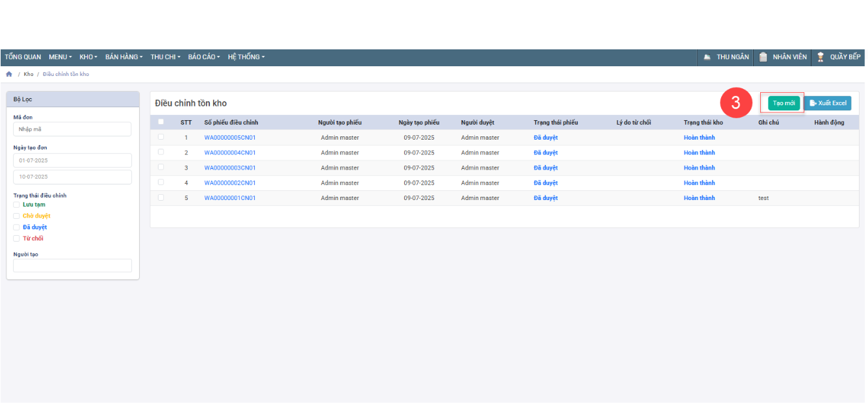Go to TỔNG QUAN menu item
Viewport: 868px width, 404px height.
23,57
